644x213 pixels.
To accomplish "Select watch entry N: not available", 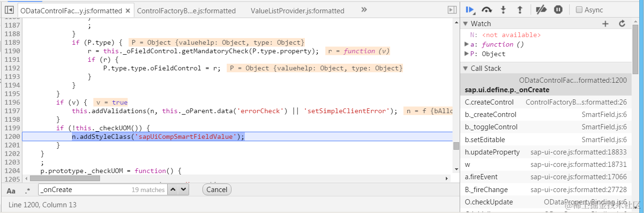I will click(505, 35).
